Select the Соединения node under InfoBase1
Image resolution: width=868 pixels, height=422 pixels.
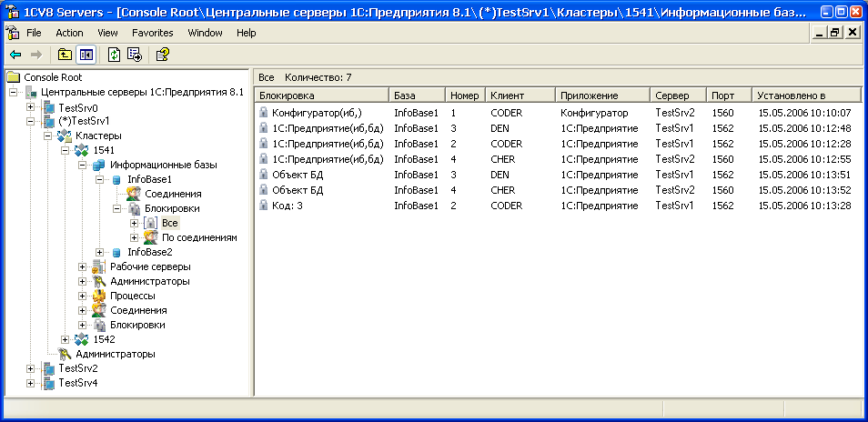pos(173,194)
